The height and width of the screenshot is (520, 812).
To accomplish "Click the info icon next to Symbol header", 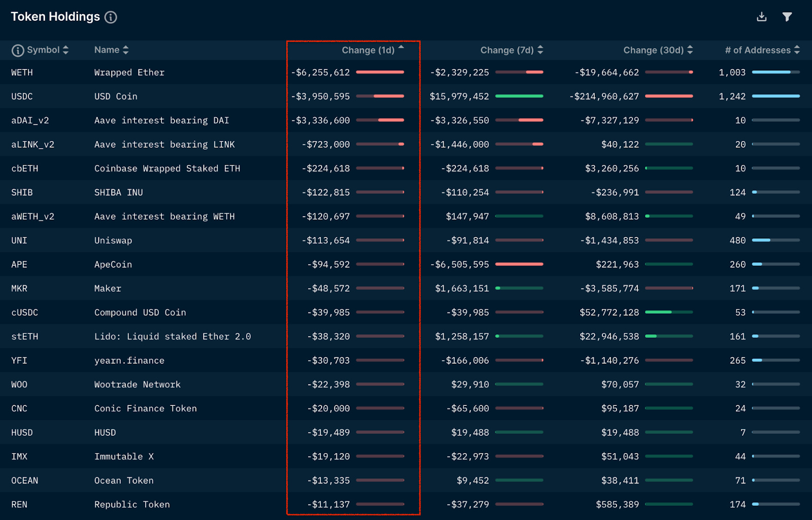I will 18,50.
